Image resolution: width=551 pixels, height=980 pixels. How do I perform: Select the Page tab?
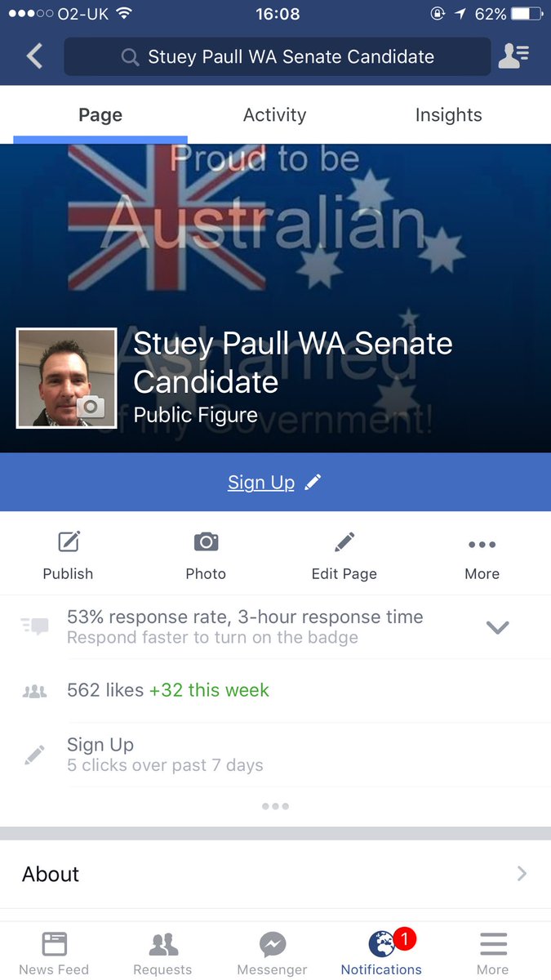[x=100, y=115]
